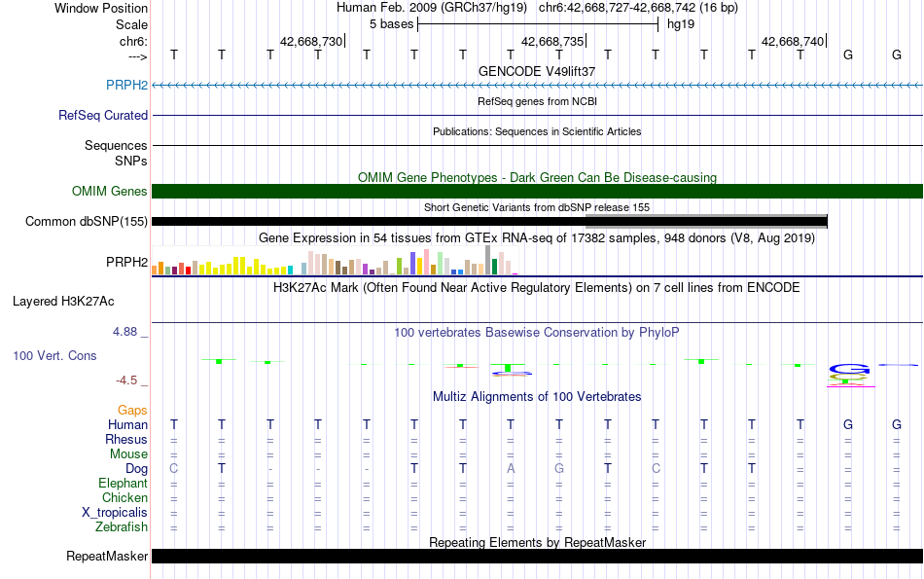Click 'Multiz Alignments of 100 Vertebrates' title
The image size is (924, 579).
[x=537, y=397]
